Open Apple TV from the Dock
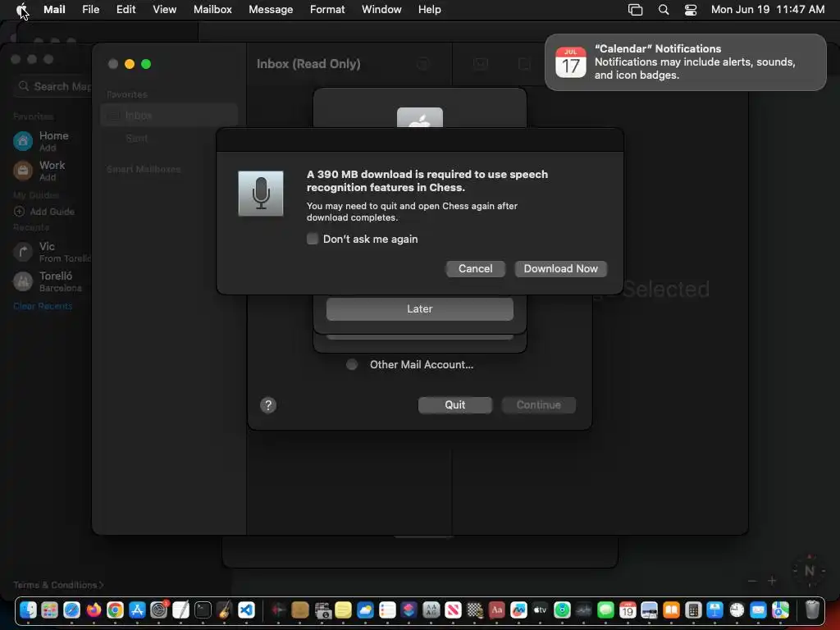 pos(541,609)
